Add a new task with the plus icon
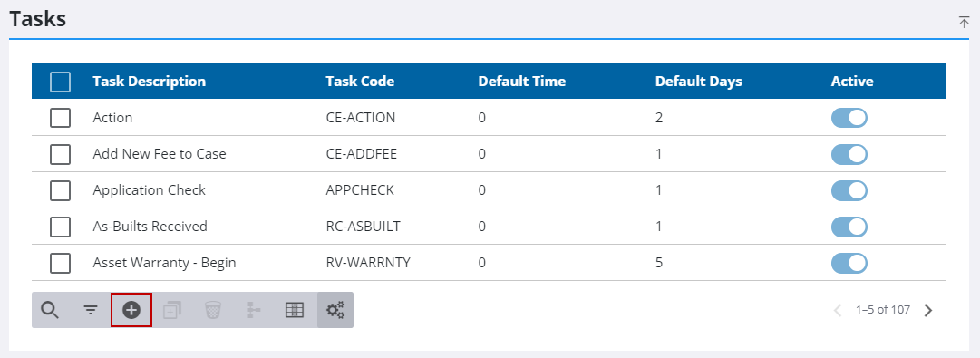The width and height of the screenshot is (980, 358). tap(131, 310)
